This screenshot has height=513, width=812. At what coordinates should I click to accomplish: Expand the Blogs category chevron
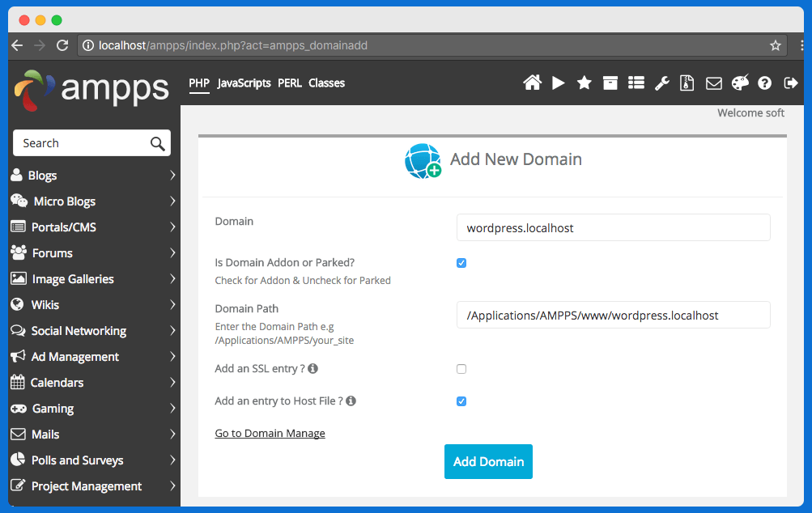172,176
